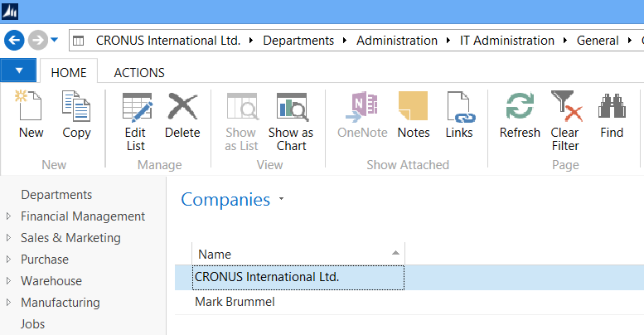The image size is (644, 335).
Task: Select the HOME ribbon tab
Action: click(69, 72)
